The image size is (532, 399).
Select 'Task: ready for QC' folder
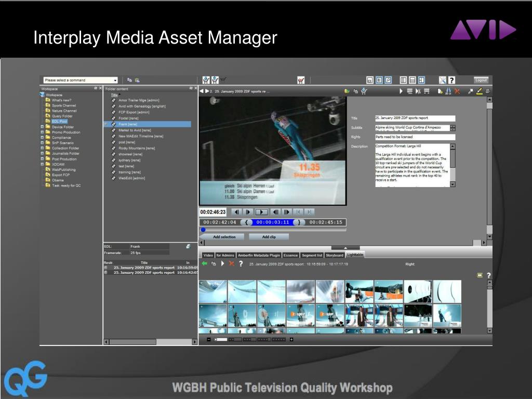pos(66,185)
